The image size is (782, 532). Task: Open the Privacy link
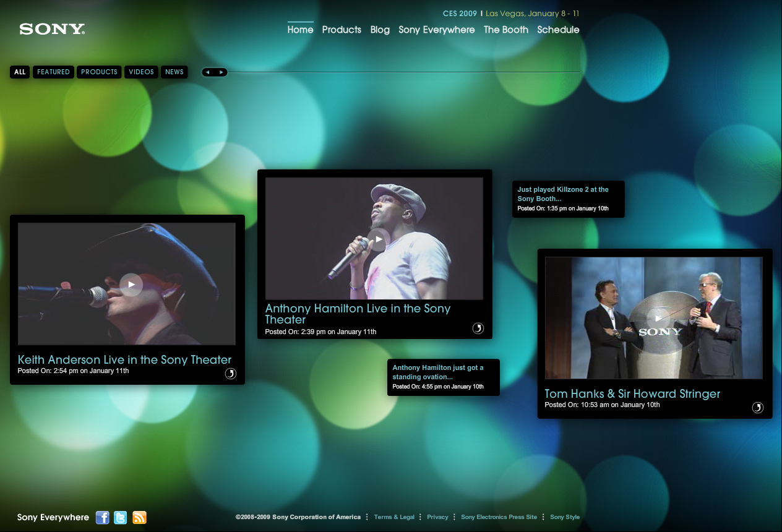point(437,517)
